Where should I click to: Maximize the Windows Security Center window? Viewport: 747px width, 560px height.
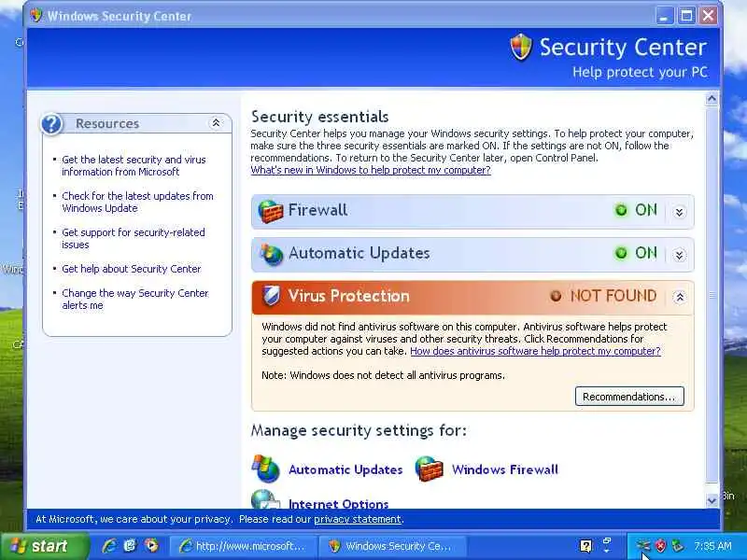tap(686, 16)
